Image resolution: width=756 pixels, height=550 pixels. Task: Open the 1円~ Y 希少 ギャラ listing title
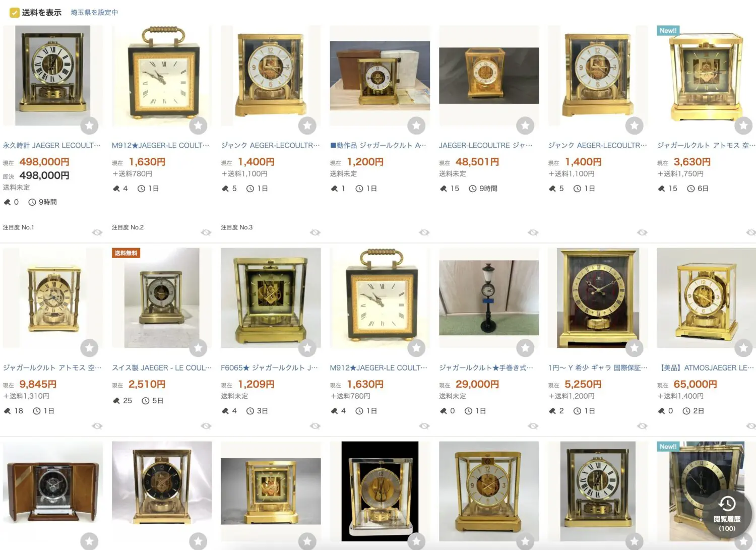(x=598, y=368)
